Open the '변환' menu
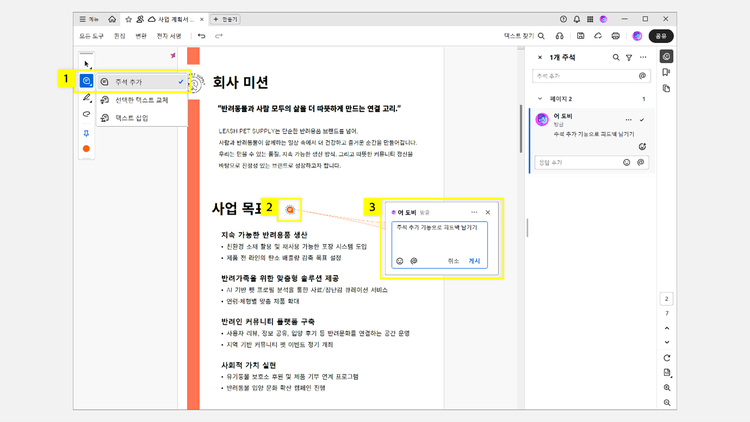The width and height of the screenshot is (750, 422). coord(141,36)
